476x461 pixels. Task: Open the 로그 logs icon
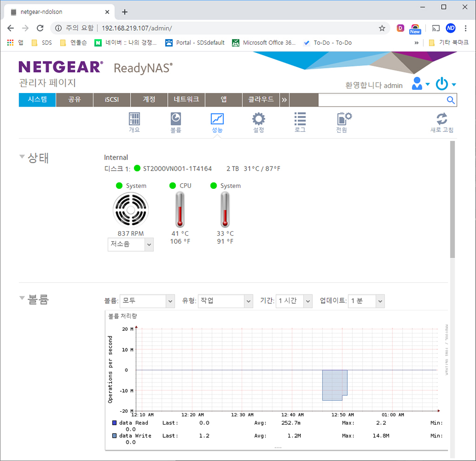(x=300, y=122)
